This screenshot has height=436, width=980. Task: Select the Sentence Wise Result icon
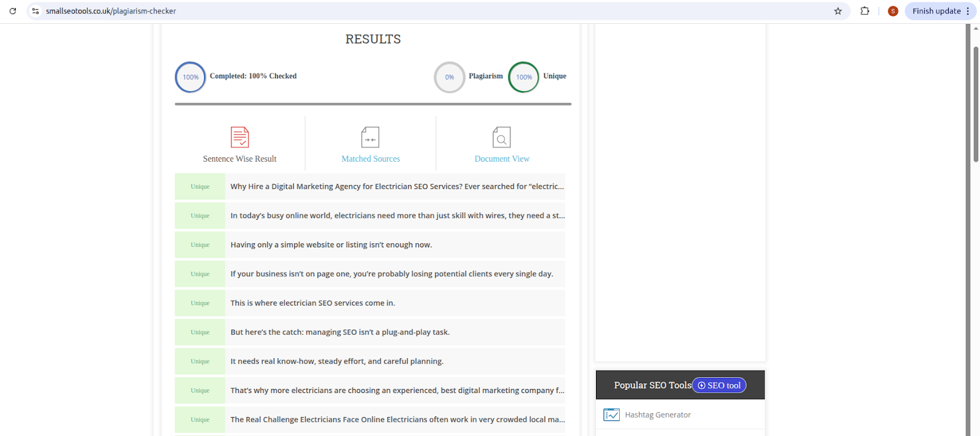pyautogui.click(x=239, y=137)
